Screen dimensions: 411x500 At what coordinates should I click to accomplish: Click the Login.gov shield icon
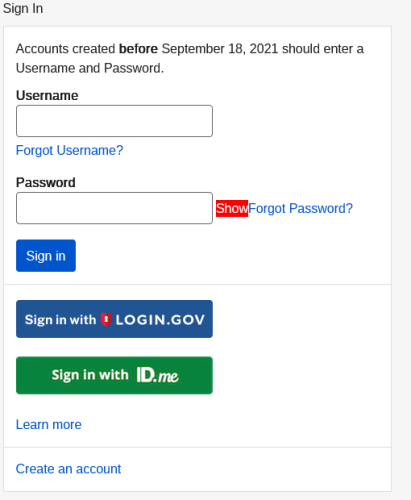click(106, 320)
